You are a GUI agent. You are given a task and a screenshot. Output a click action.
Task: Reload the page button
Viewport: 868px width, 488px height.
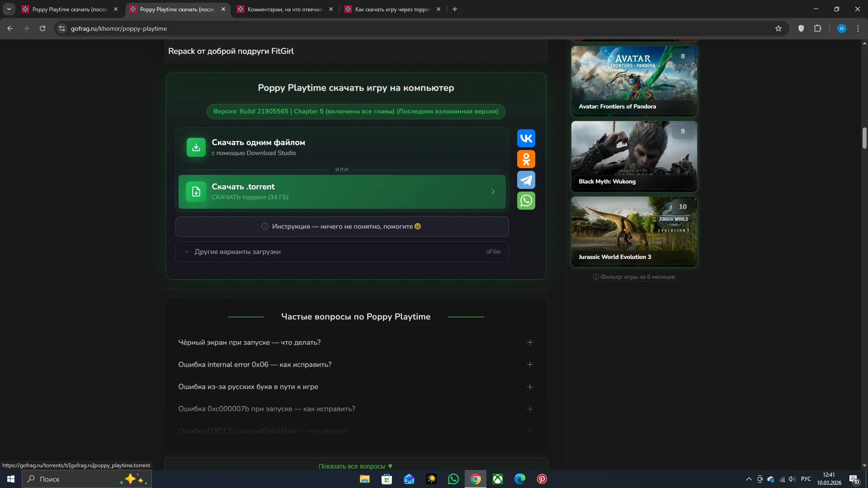click(x=42, y=28)
